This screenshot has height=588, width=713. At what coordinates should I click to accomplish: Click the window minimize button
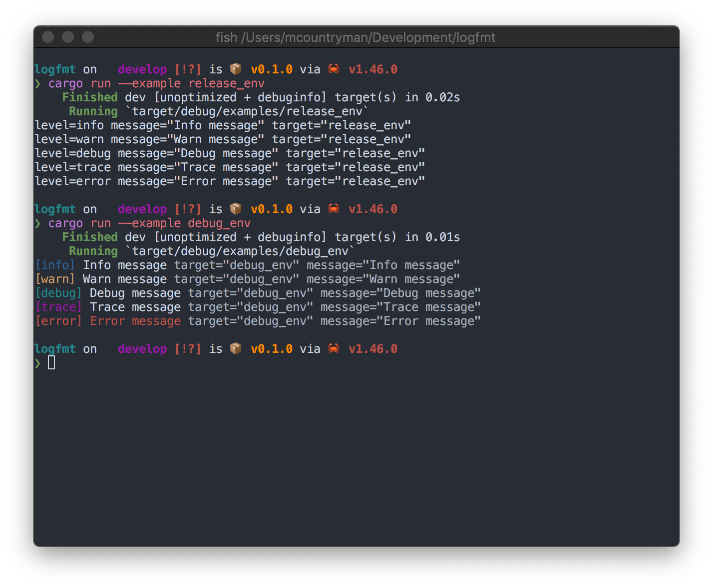[x=68, y=37]
